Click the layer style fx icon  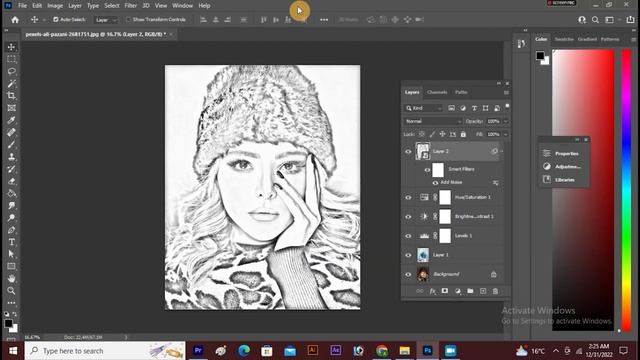(x=432, y=291)
